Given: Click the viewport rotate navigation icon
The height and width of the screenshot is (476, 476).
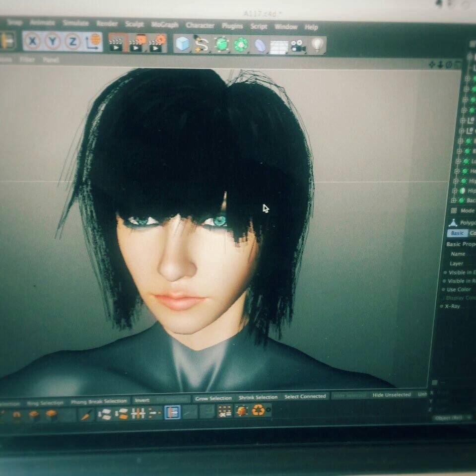Looking at the screenshot, I should [x=449, y=65].
